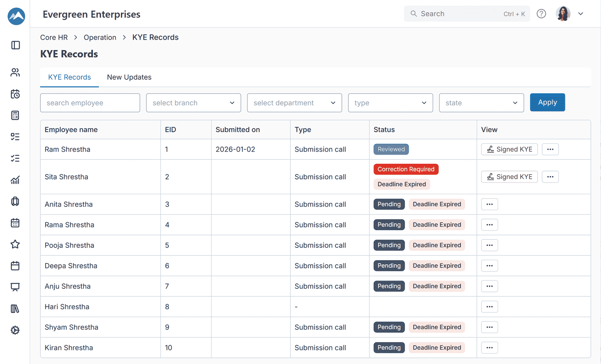Screen dimensions: 601x364
Task: Open the settings gear sidebar icon
Action: (15, 330)
